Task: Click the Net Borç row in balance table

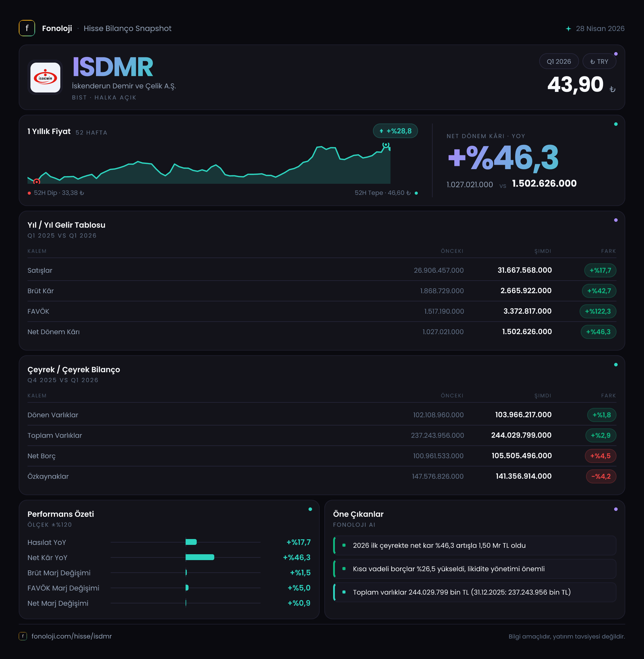Action: click(x=322, y=456)
